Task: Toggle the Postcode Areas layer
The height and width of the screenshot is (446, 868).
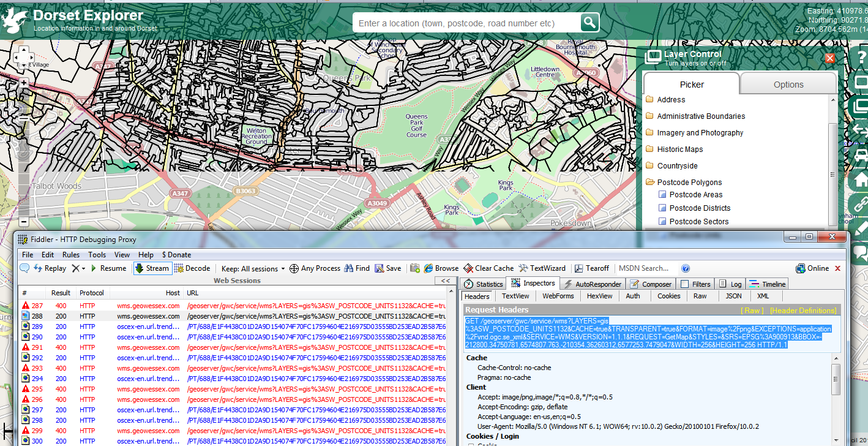Action: [x=690, y=195]
